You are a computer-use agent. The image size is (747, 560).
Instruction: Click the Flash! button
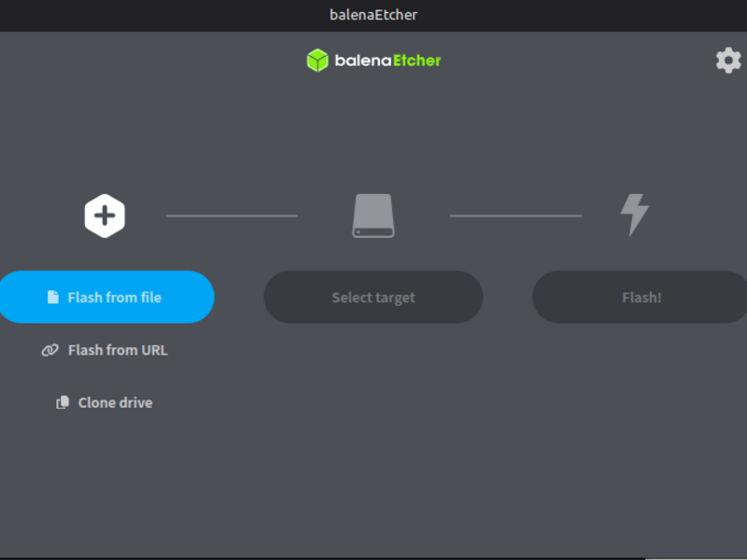(640, 297)
